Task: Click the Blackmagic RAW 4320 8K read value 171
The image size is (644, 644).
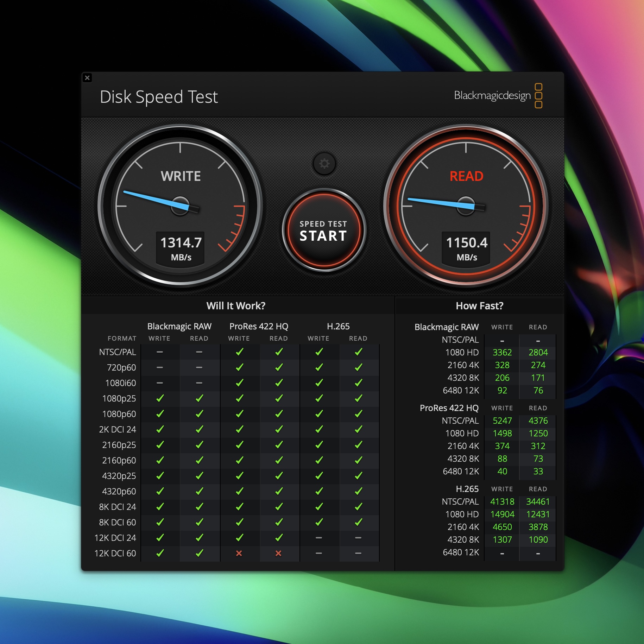Action: [x=538, y=378]
